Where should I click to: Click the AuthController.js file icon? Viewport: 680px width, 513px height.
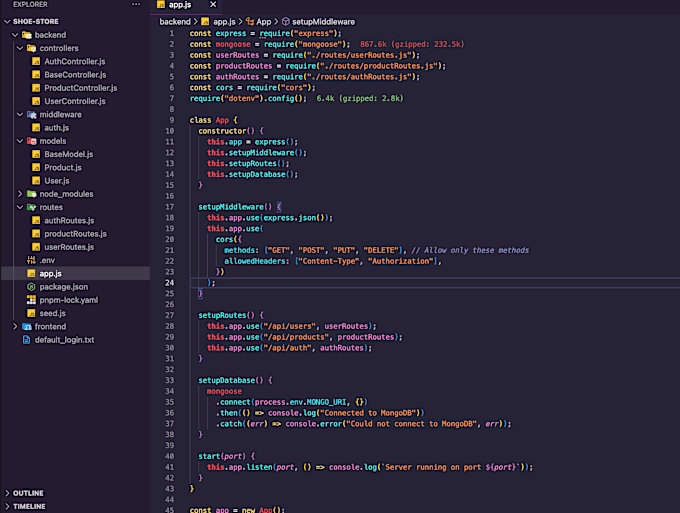36,62
